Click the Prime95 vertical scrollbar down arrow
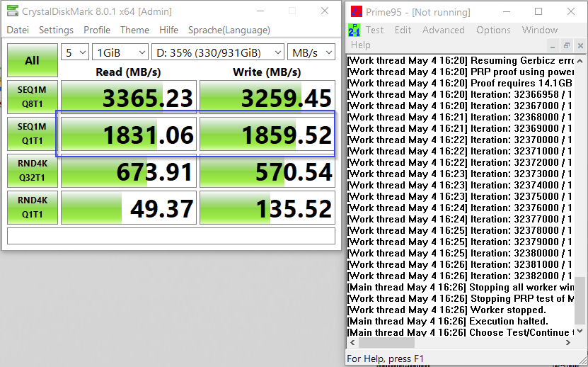The image size is (588, 367). click(580, 331)
